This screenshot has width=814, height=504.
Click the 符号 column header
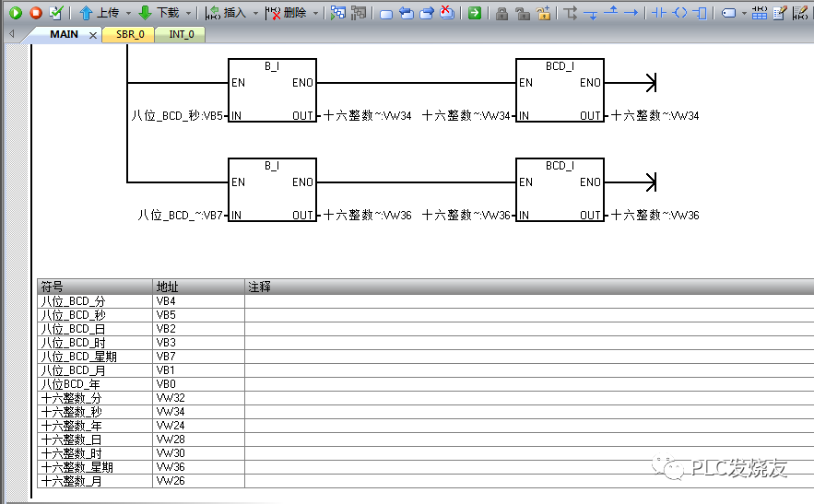pos(95,287)
